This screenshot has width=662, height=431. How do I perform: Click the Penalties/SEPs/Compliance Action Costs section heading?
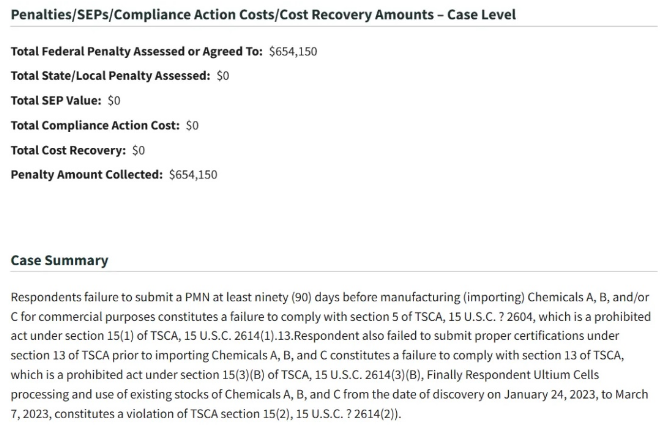click(263, 15)
